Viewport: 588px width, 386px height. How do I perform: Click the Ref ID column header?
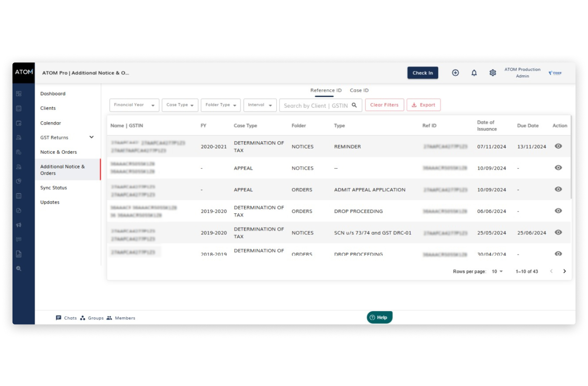[429, 125]
